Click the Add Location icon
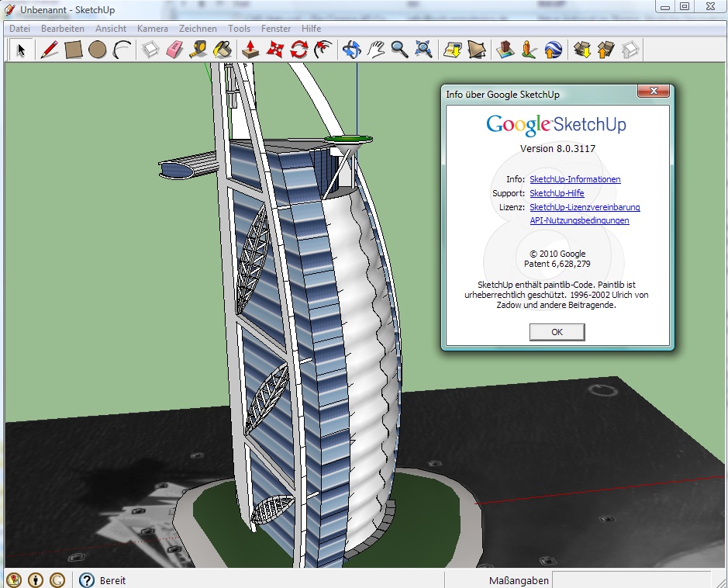 point(452,50)
